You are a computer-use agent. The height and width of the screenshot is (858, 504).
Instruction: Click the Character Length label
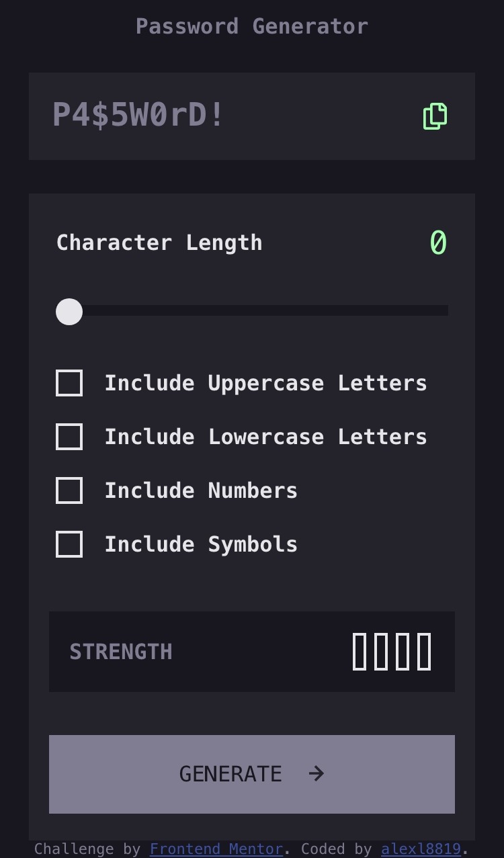[159, 243]
